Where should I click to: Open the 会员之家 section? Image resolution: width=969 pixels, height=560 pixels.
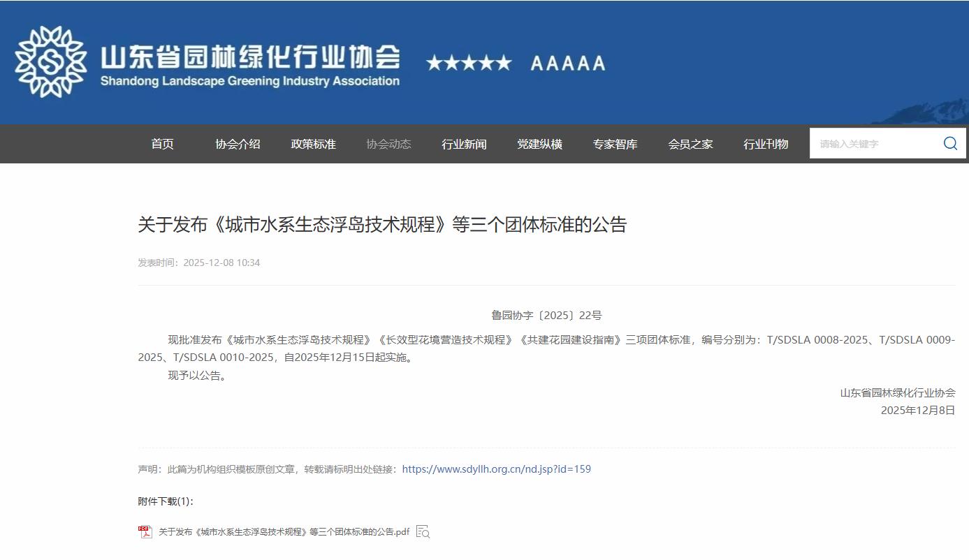tap(690, 144)
